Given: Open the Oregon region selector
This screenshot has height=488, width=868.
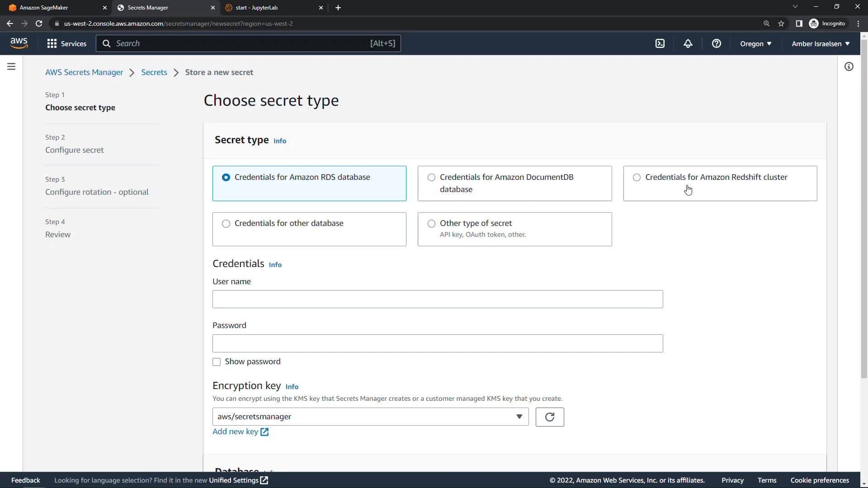Looking at the screenshot, I should (x=755, y=43).
